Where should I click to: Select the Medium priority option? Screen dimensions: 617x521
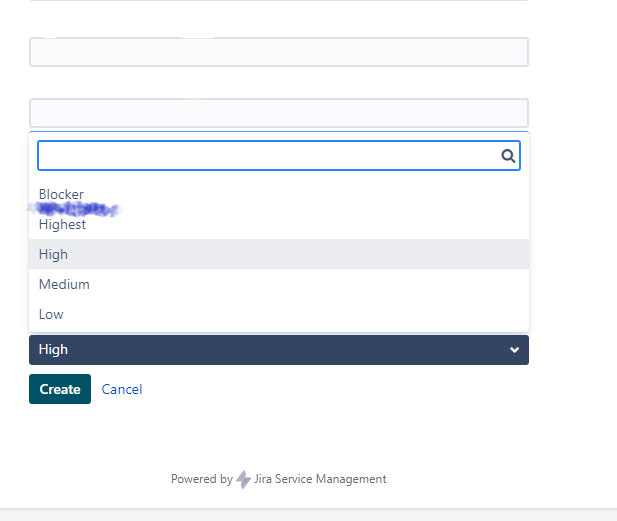279,284
